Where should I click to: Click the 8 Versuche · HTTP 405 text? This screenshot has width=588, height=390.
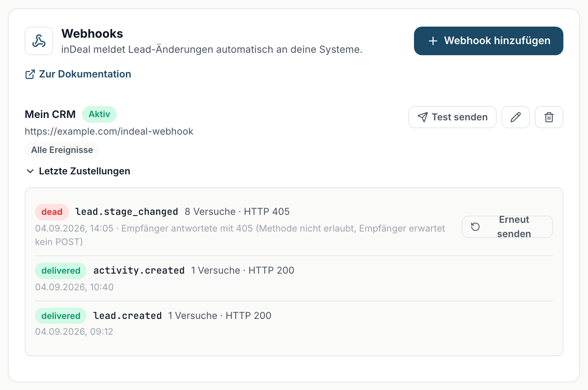pos(237,212)
